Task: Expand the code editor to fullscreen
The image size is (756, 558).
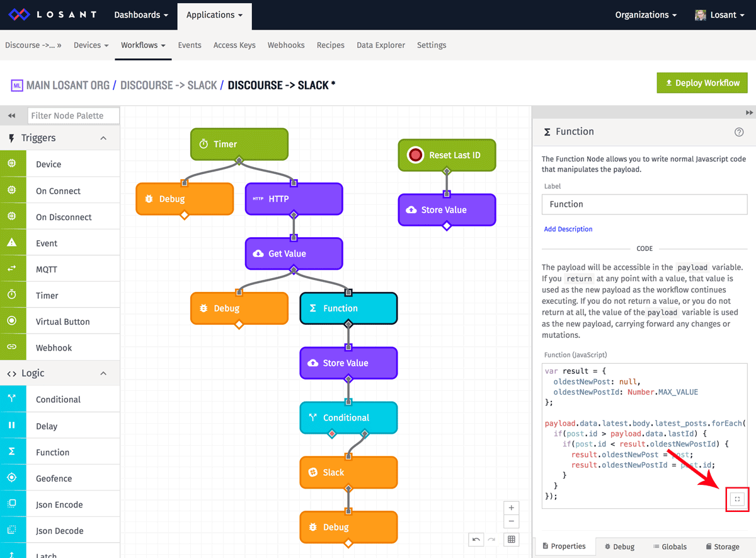Action: [x=738, y=499]
